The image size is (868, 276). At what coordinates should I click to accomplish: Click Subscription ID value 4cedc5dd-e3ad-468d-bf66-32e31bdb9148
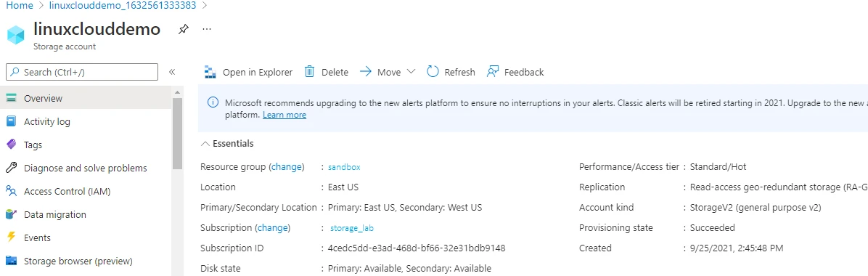[417, 248]
